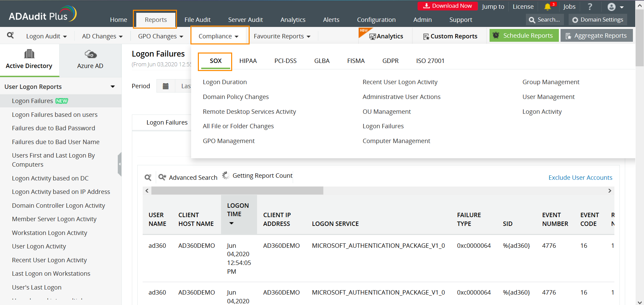Expand the Compliance dropdown
644x305 pixels.
219,36
